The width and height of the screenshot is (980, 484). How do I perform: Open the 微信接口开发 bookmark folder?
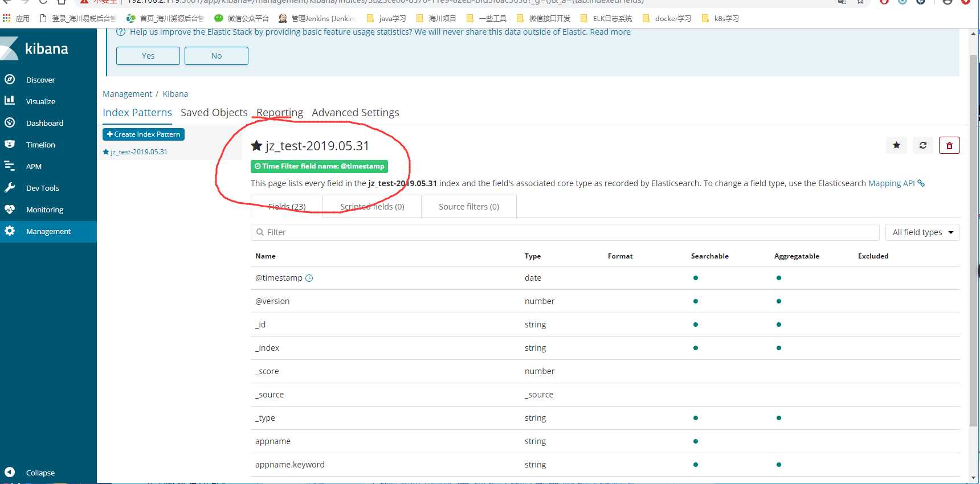coord(544,18)
